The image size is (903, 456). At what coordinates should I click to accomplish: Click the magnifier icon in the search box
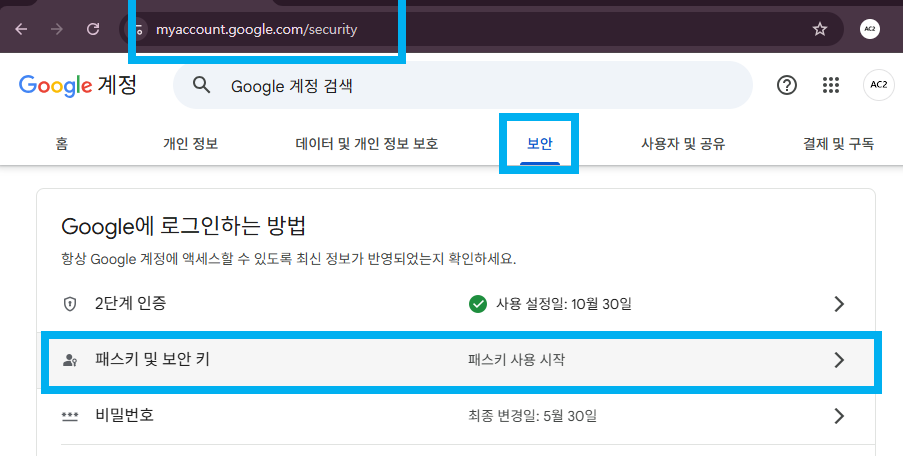(x=201, y=85)
